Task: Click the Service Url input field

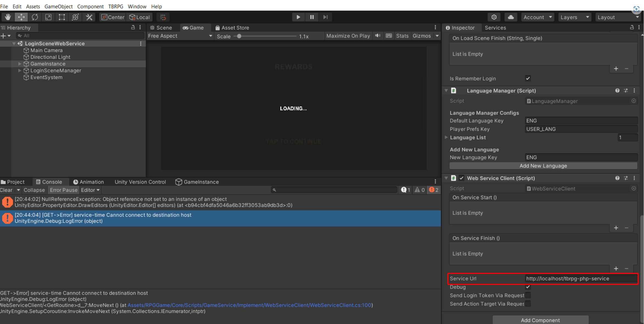Action: tap(581, 278)
